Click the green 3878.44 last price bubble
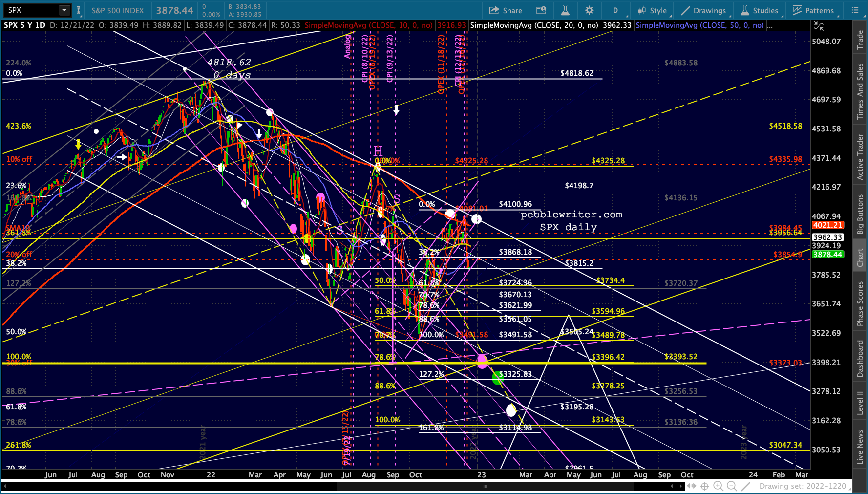The image size is (868, 494). point(827,255)
